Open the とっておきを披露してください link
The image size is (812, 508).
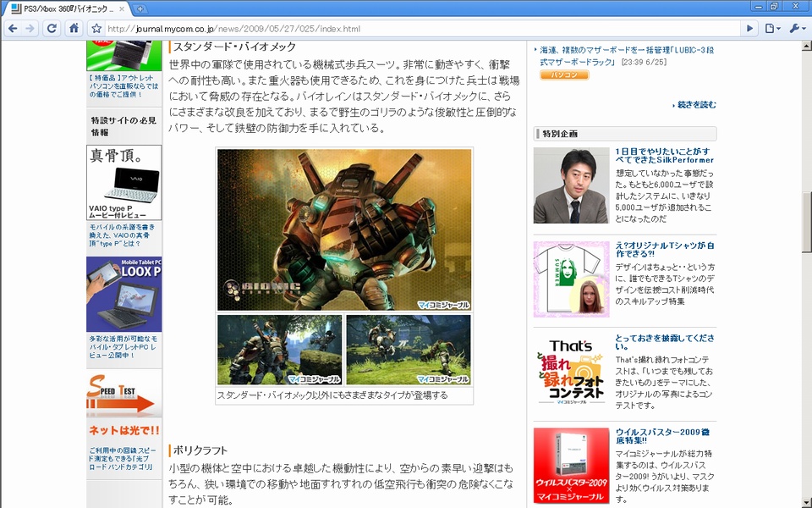(x=665, y=342)
